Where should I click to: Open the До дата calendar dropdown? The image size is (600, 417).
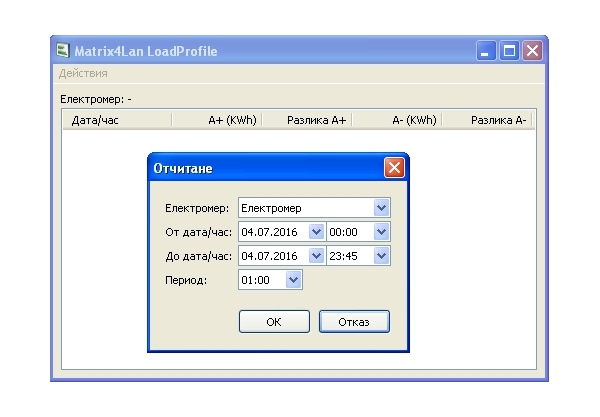[x=316, y=256]
